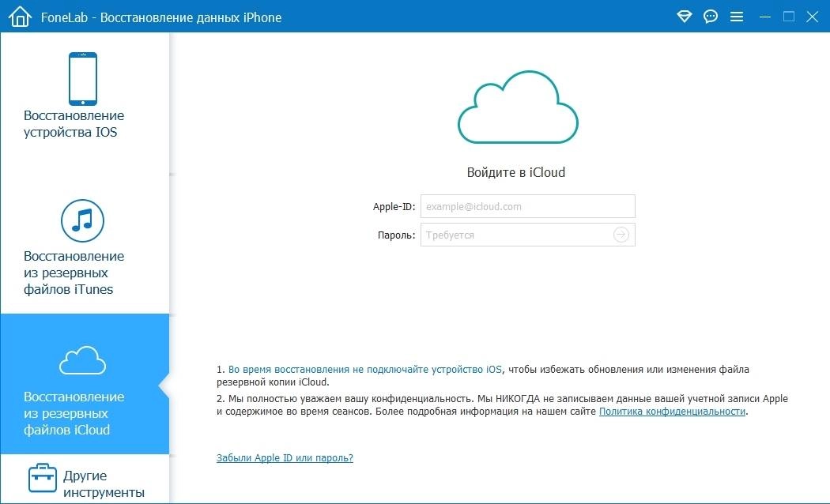Image resolution: width=830 pixels, height=504 pixels.
Task: Focus the Пароль password field
Action: [528, 235]
